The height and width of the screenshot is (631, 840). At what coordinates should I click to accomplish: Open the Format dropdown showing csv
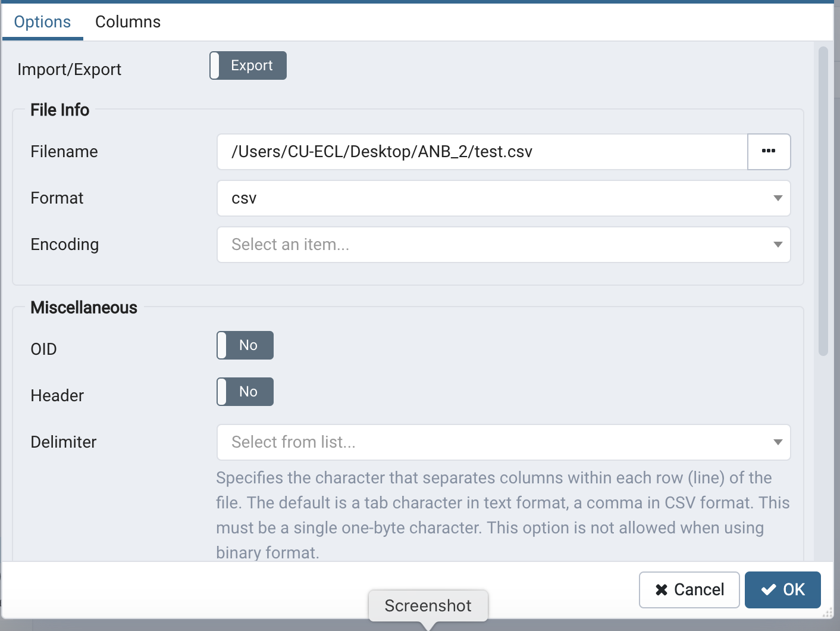pyautogui.click(x=494, y=198)
